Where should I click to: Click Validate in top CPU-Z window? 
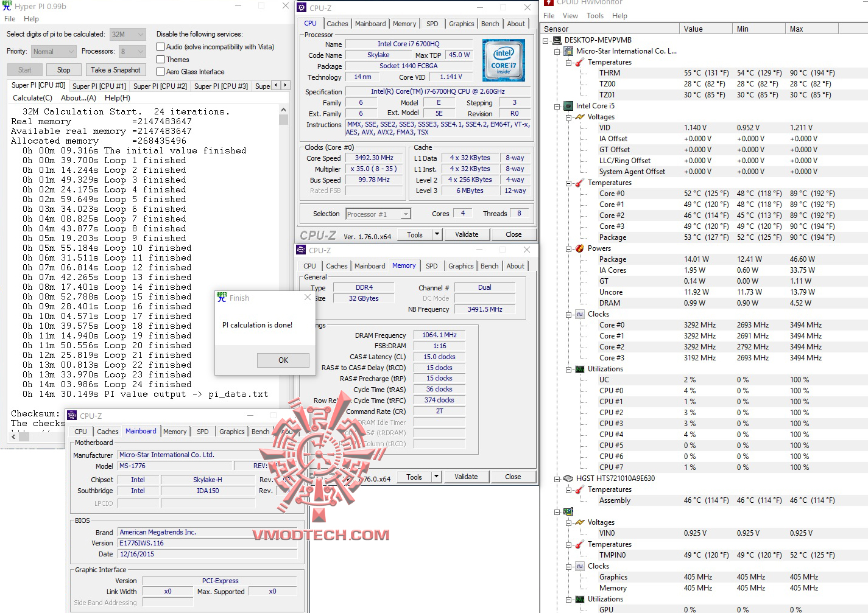(x=467, y=234)
